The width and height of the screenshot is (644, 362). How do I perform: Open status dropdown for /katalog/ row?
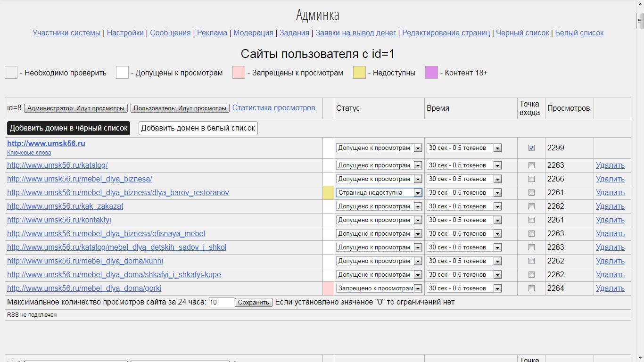coord(379,165)
